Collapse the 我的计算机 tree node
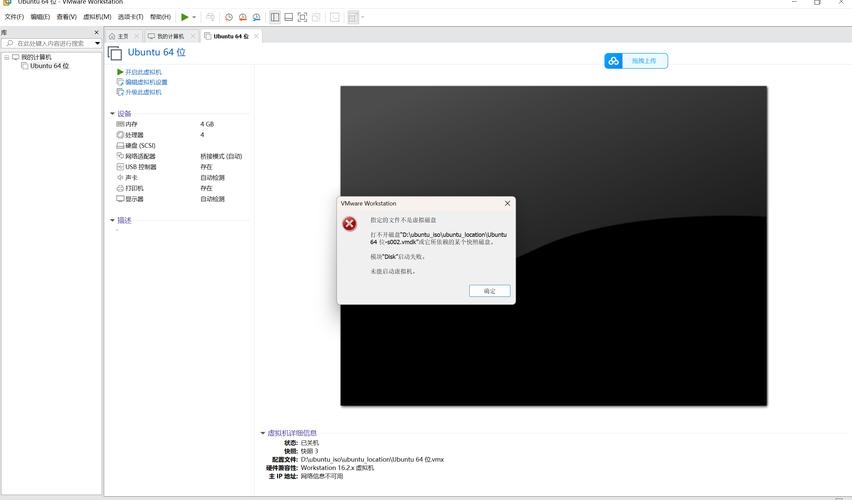The height and width of the screenshot is (500, 852). pos(7,57)
